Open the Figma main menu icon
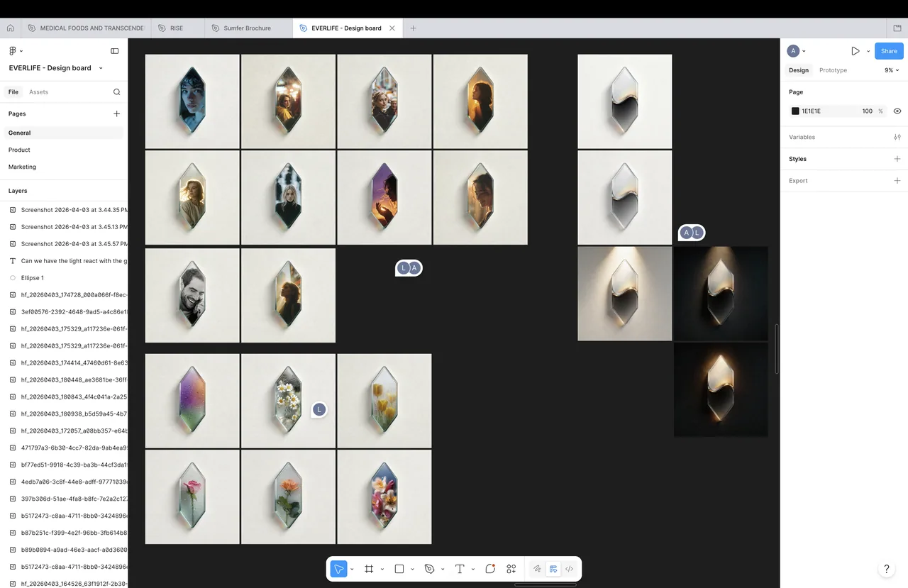Image resolution: width=908 pixels, height=588 pixels. tap(13, 51)
